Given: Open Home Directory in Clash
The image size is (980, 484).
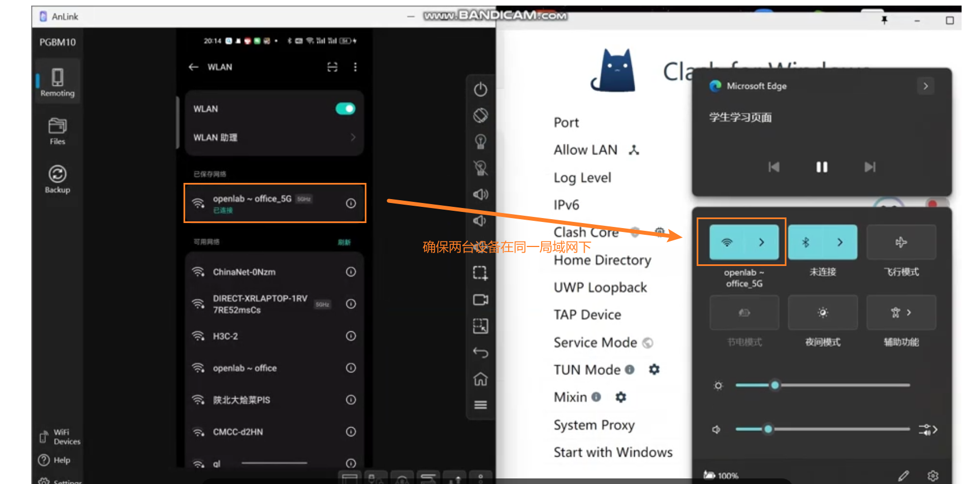Looking at the screenshot, I should (x=602, y=260).
